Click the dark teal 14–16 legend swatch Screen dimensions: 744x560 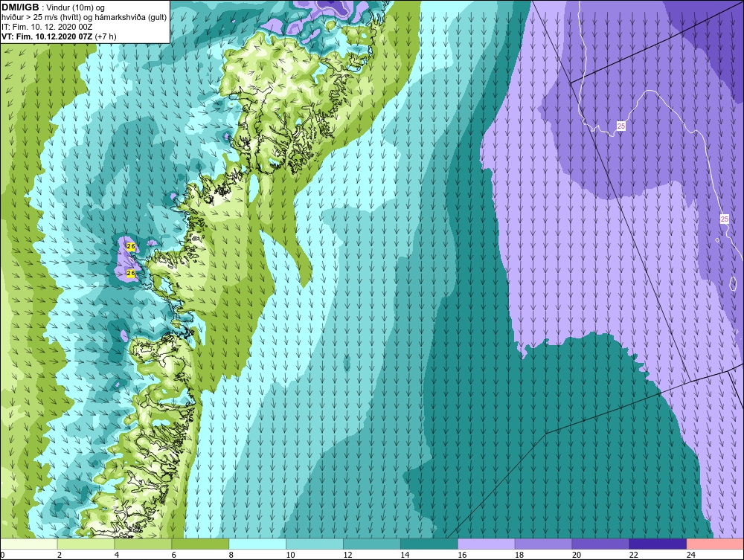[x=429, y=544]
